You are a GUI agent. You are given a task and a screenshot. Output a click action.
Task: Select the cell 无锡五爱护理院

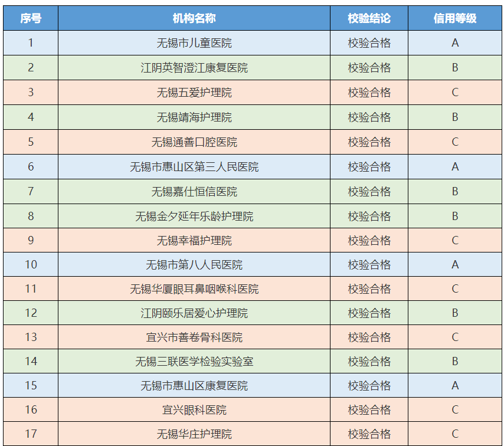[194, 92]
